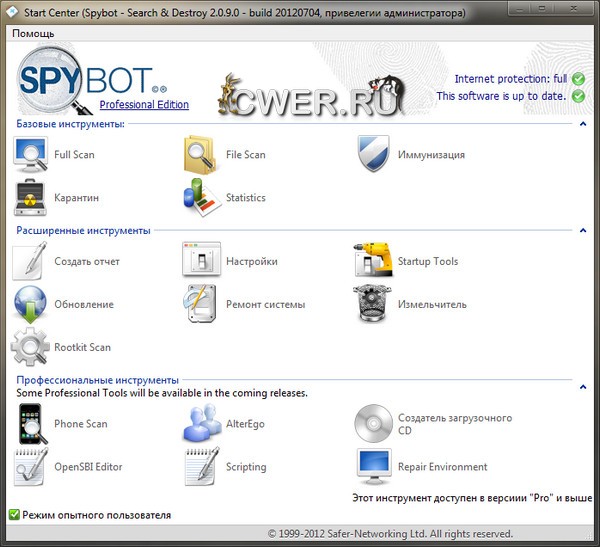Click the Создать отчет pen icon
The image size is (600, 547).
tap(30, 261)
